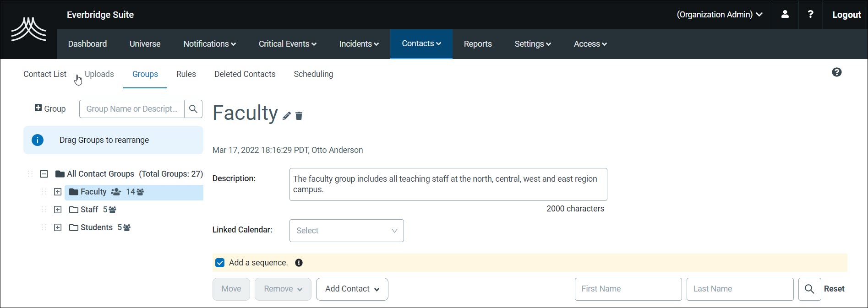Click the First Name input field

point(628,289)
